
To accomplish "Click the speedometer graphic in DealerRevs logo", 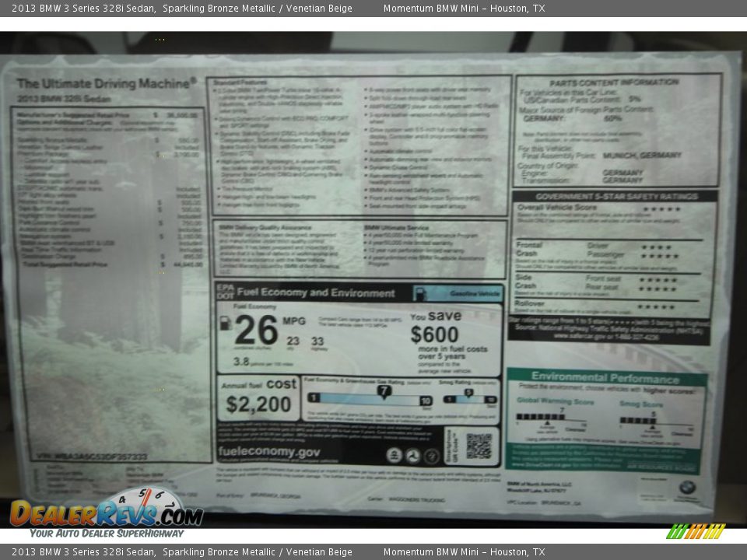I will [145, 499].
